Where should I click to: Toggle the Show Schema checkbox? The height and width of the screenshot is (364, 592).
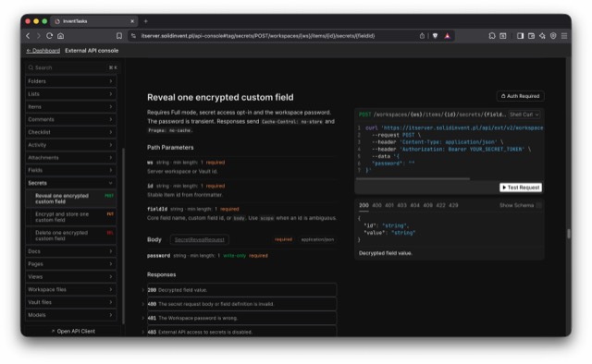(538, 205)
